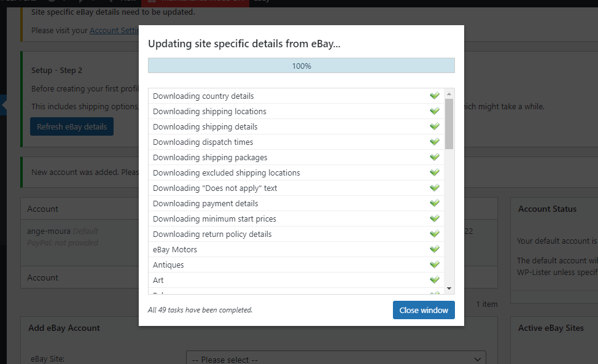The height and width of the screenshot is (364, 598).
Task: Click the task list scrollbar thumb
Action: [449, 123]
